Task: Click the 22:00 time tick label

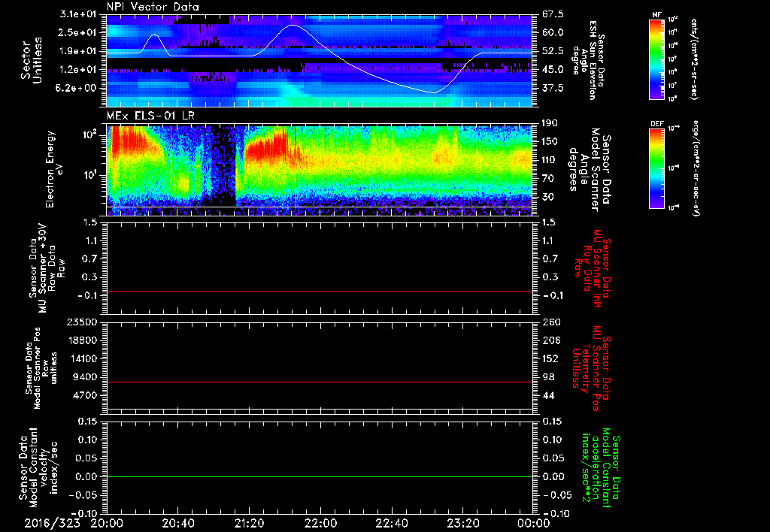Action: click(x=320, y=524)
